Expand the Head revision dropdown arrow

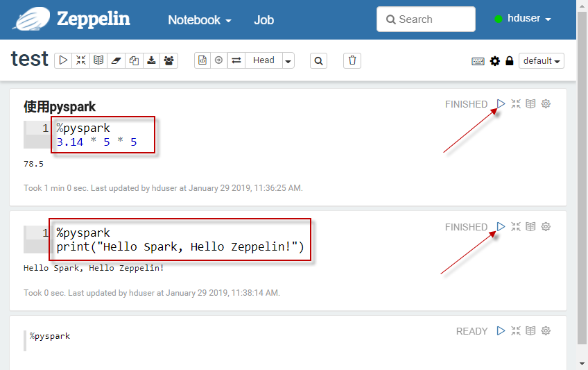tap(288, 60)
